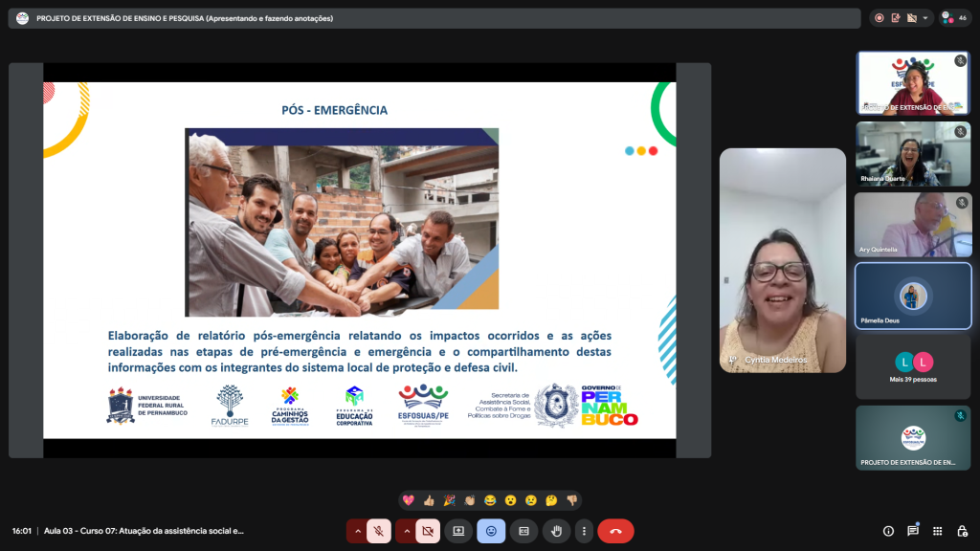Leave the call with red hang-up button
Image resolution: width=980 pixels, height=551 pixels.
(615, 531)
